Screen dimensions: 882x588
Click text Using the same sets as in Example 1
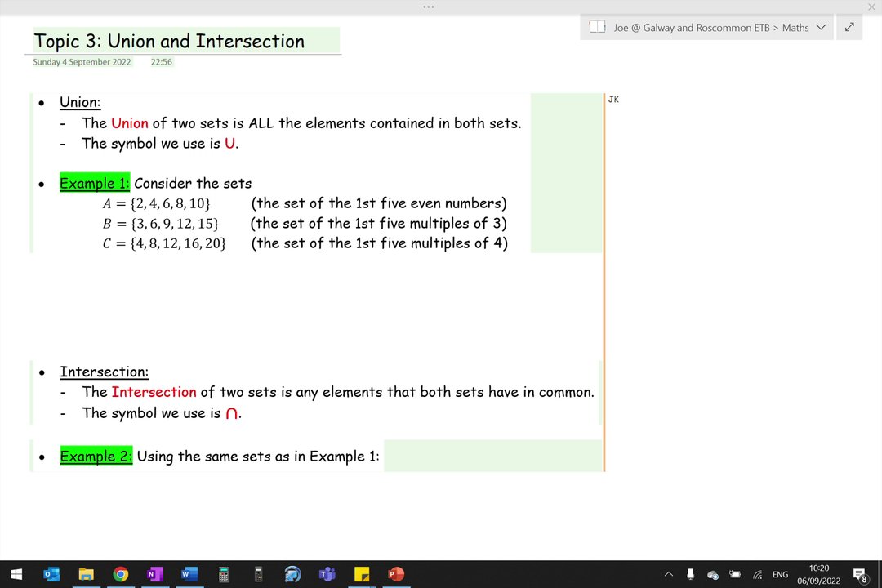click(258, 457)
